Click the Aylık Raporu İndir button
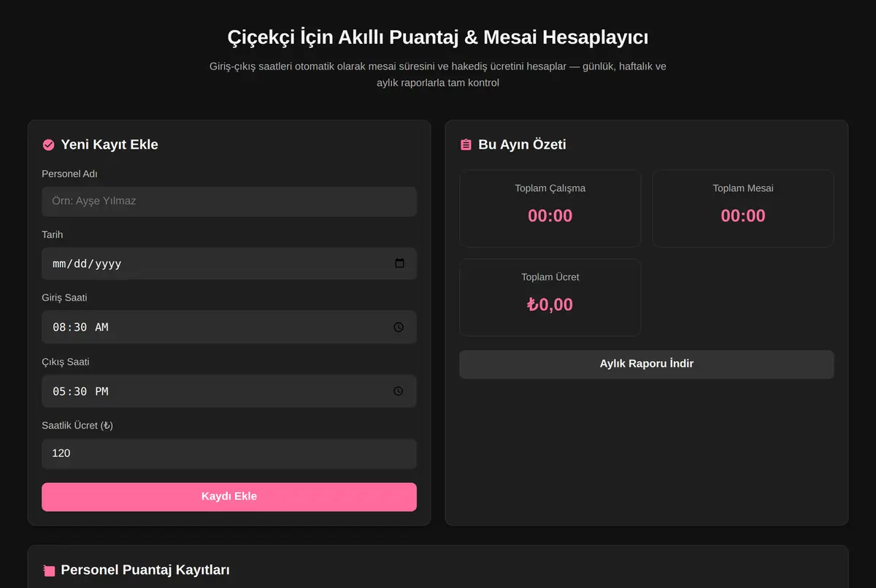Image resolution: width=876 pixels, height=588 pixels. 647,364
